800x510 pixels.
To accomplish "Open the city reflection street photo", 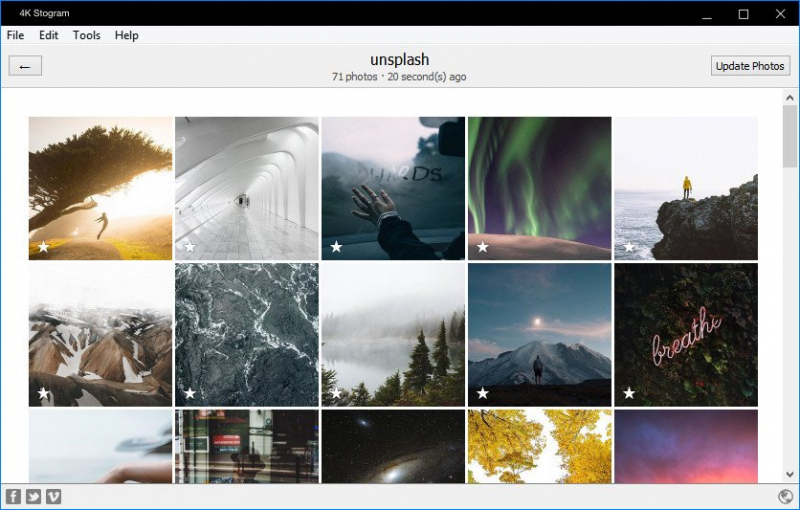I will pyautogui.click(x=247, y=446).
